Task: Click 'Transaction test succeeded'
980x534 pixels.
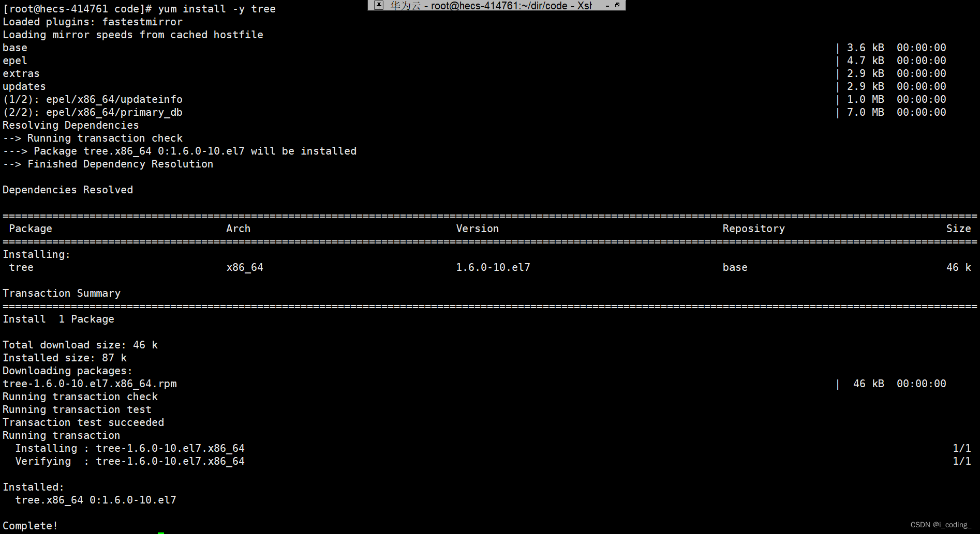Action: [83, 422]
